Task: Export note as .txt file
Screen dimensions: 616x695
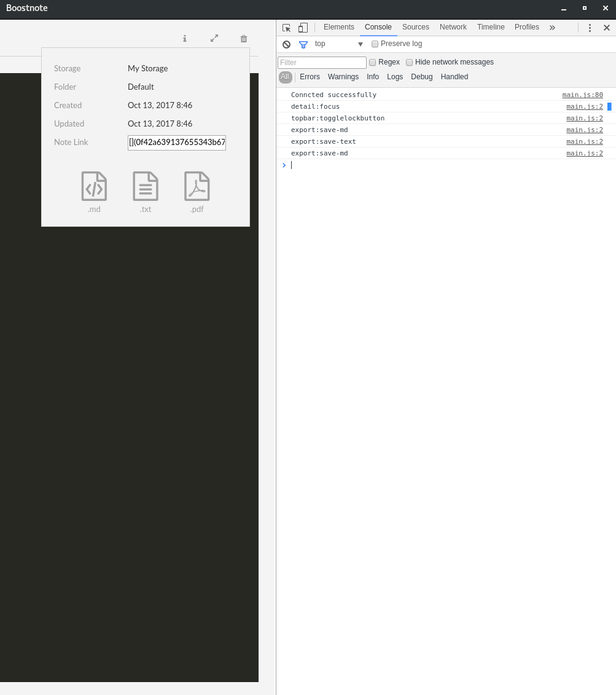Action: [146, 192]
